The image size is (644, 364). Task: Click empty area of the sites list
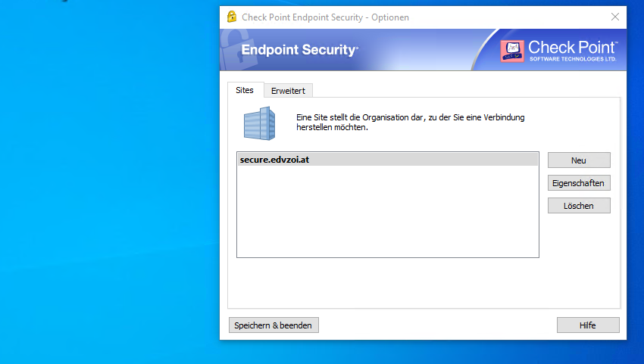386,219
